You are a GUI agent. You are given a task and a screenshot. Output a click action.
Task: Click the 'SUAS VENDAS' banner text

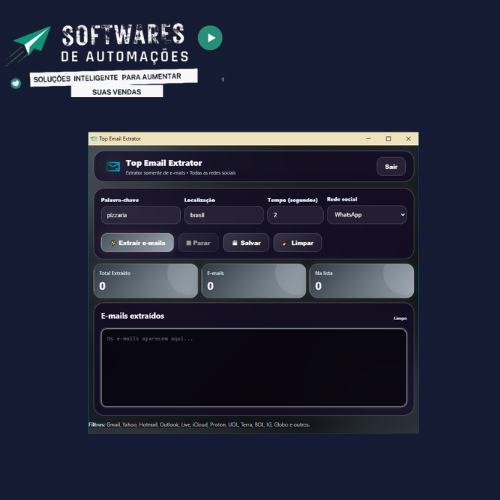pos(117,92)
